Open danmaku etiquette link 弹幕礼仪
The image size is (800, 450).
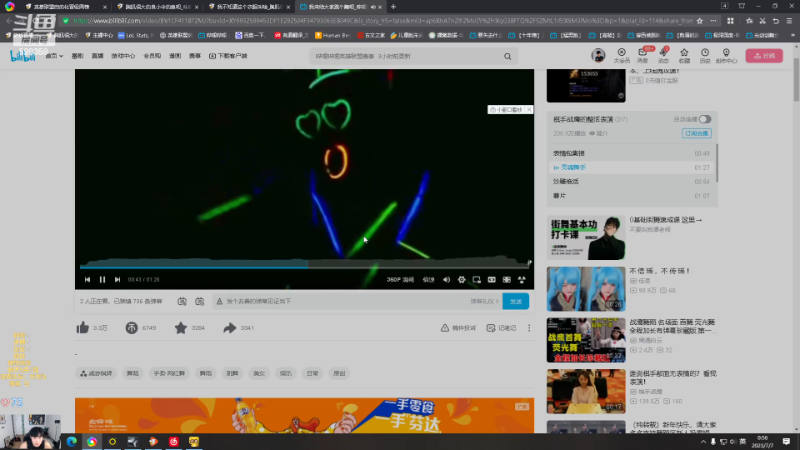(x=484, y=302)
